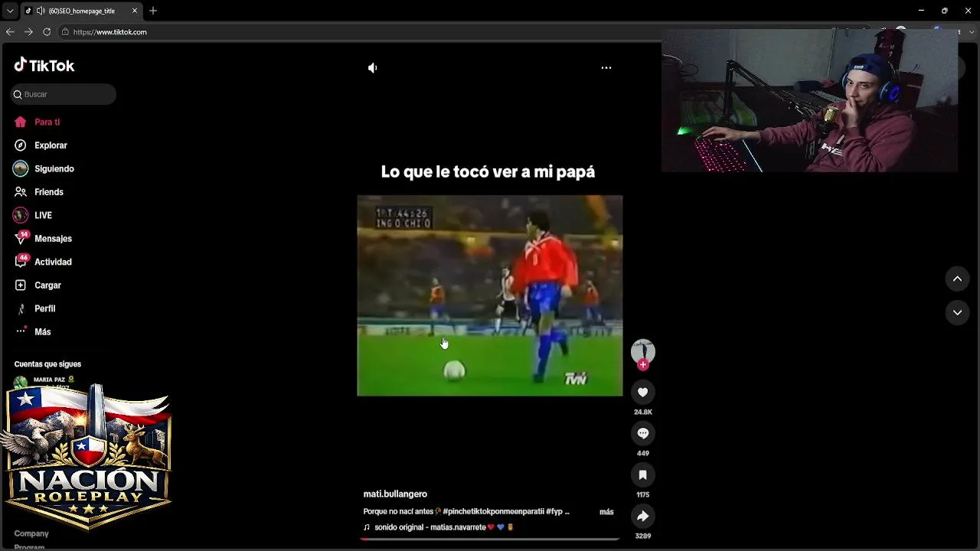Viewport: 980px width, 551px height.
Task: Open the creator's avatar beside the video
Action: point(643,350)
